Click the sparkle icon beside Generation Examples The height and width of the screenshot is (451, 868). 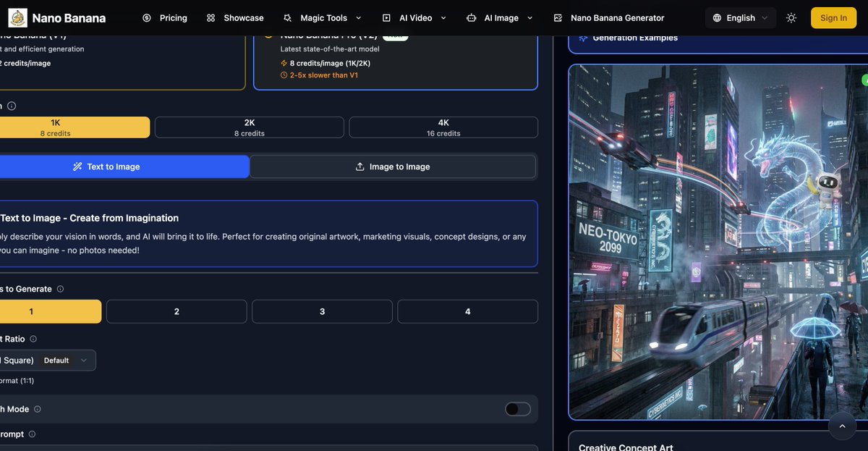click(x=583, y=38)
